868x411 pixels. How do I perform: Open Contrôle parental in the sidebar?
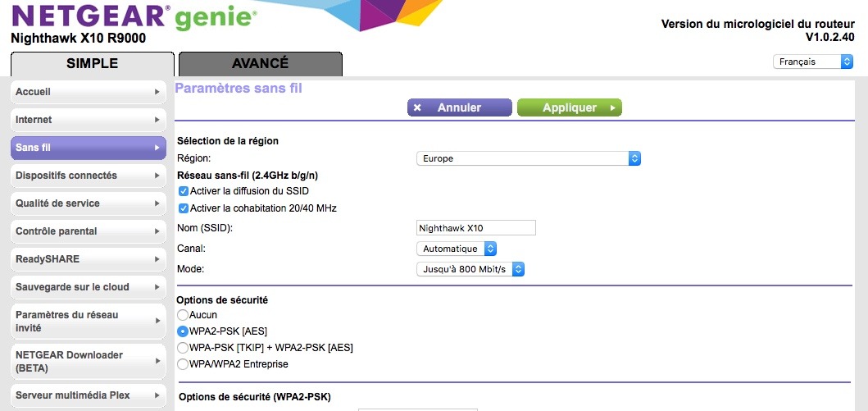point(89,231)
